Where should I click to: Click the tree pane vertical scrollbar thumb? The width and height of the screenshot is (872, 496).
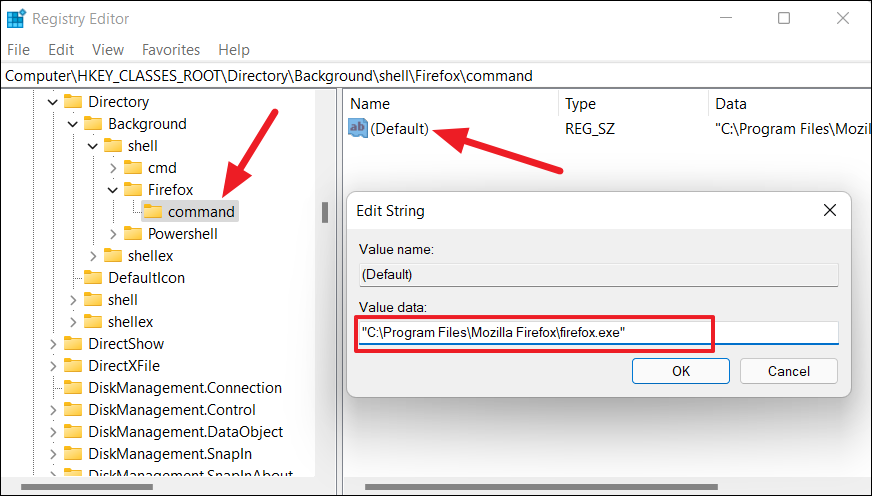(324, 213)
